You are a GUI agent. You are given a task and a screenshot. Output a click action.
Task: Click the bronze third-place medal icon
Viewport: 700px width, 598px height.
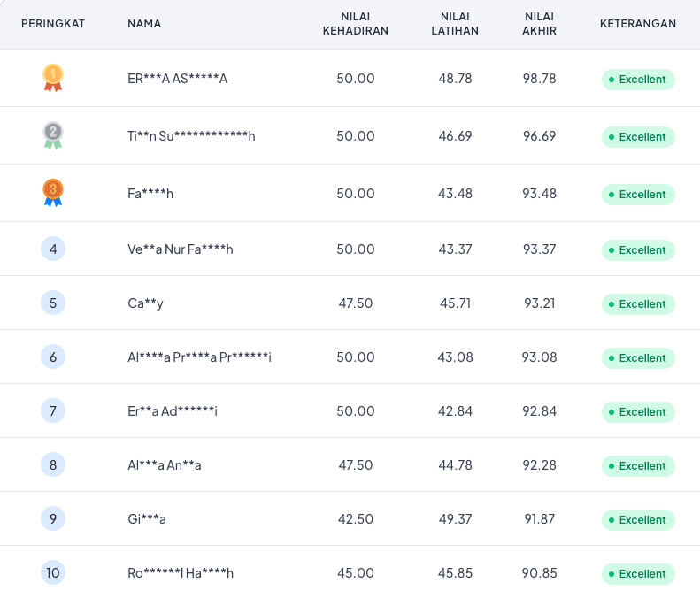point(53,193)
